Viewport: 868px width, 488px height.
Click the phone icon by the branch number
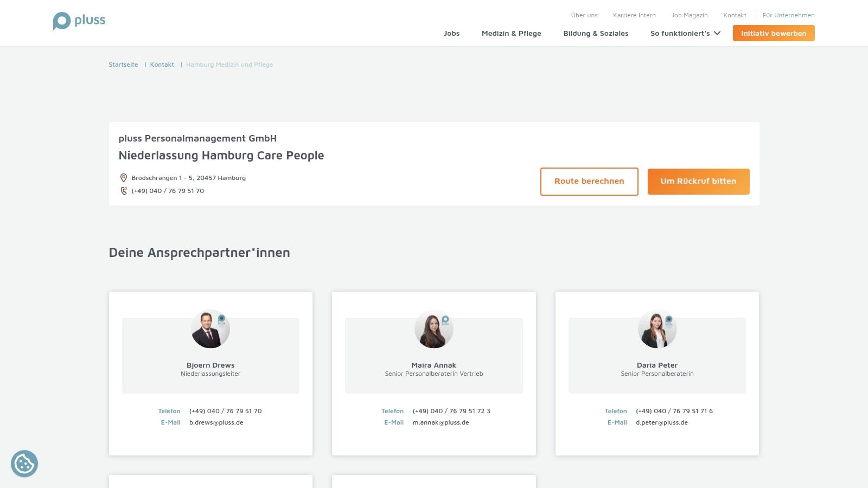[124, 191]
